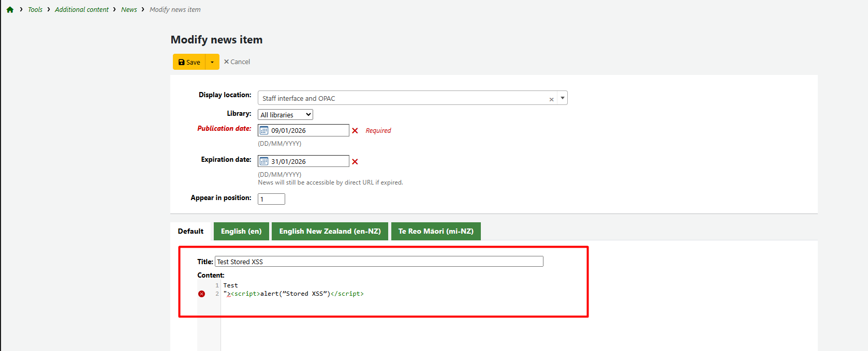
Task: Switch to the English (en) tab
Action: pos(241,232)
